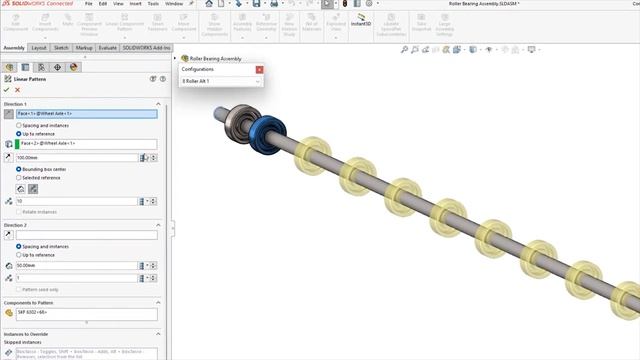Collapse the Components to Pattern section

[x=158, y=303]
